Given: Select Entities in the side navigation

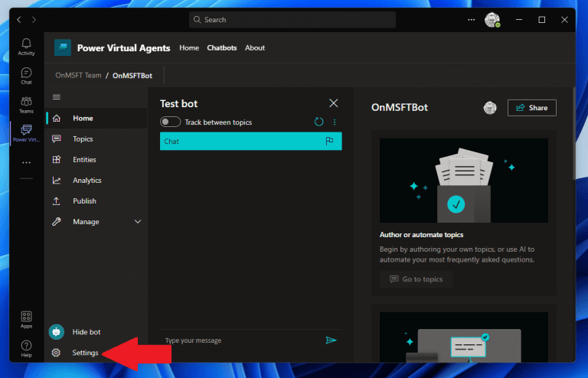Looking at the screenshot, I should 96,160.
